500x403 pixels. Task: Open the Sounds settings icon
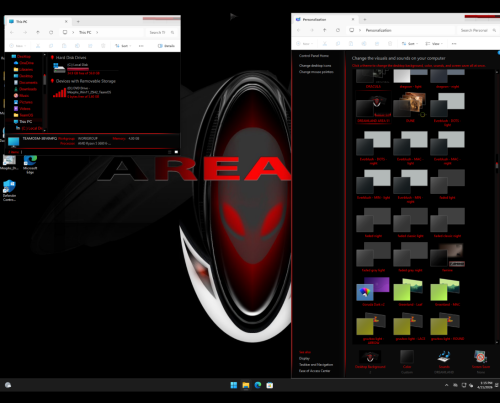444,357
